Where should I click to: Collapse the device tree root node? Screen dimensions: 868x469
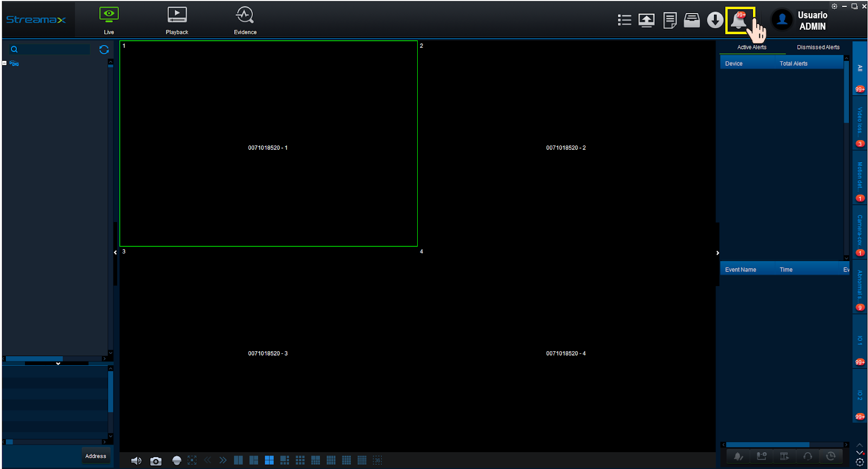pyautogui.click(x=4, y=64)
